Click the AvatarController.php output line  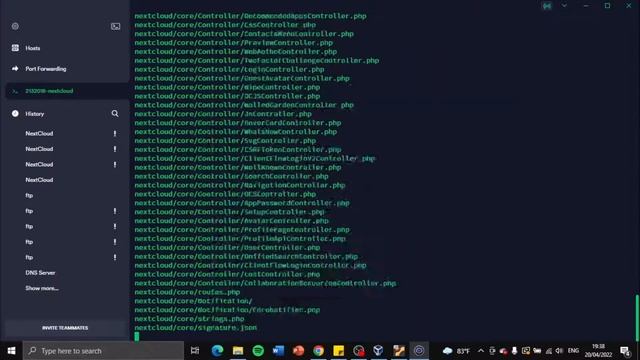click(x=231, y=221)
